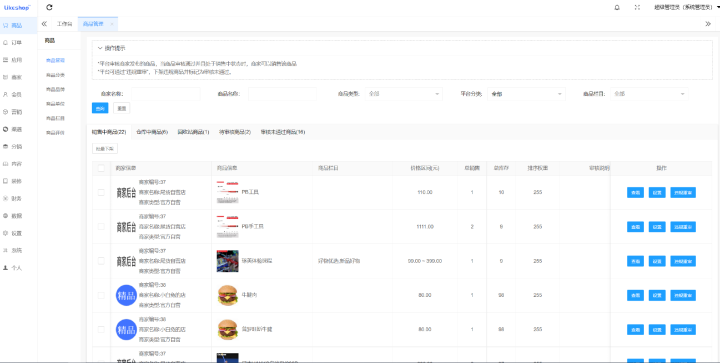
Task: Open the 装修 section in the sidebar
Action: pos(18,181)
